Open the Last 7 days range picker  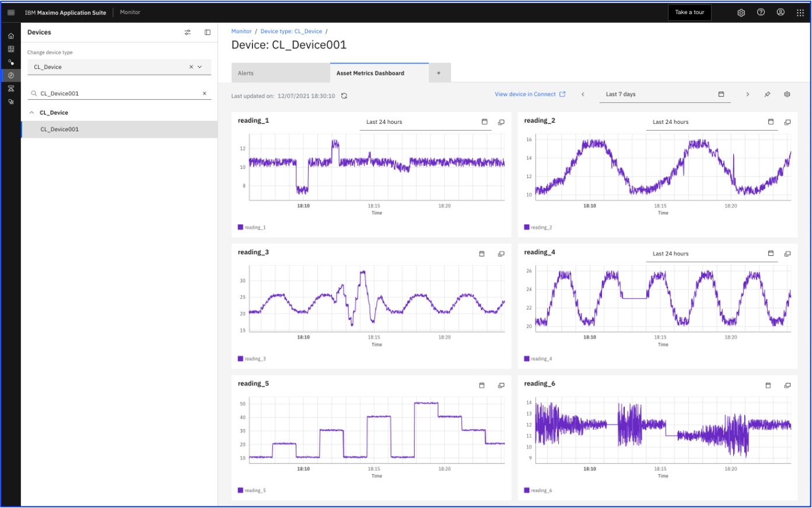[665, 94]
